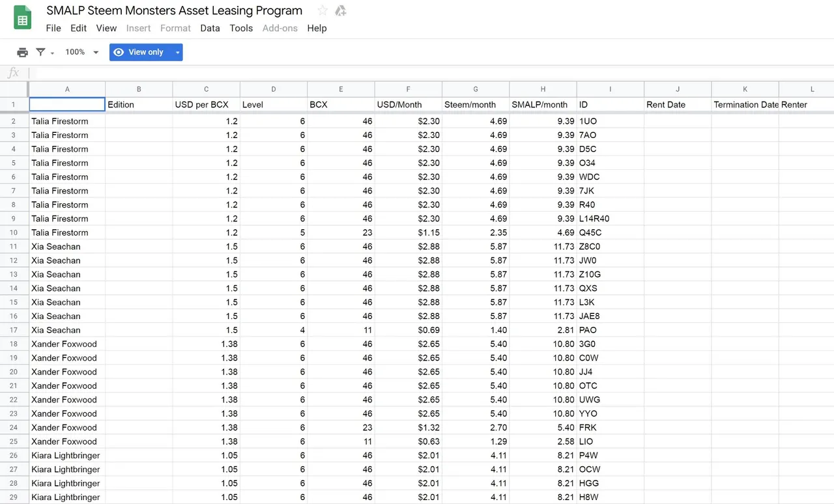Viewport: 834px width, 504px height.
Task: Select Xander Foxwood in row 18
Action: click(67, 344)
